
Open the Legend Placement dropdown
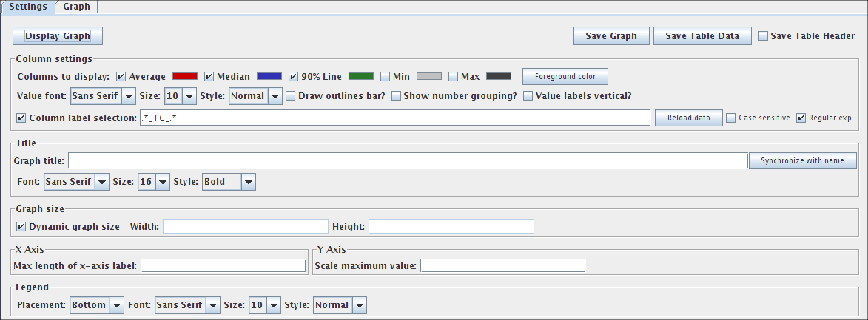click(97, 305)
